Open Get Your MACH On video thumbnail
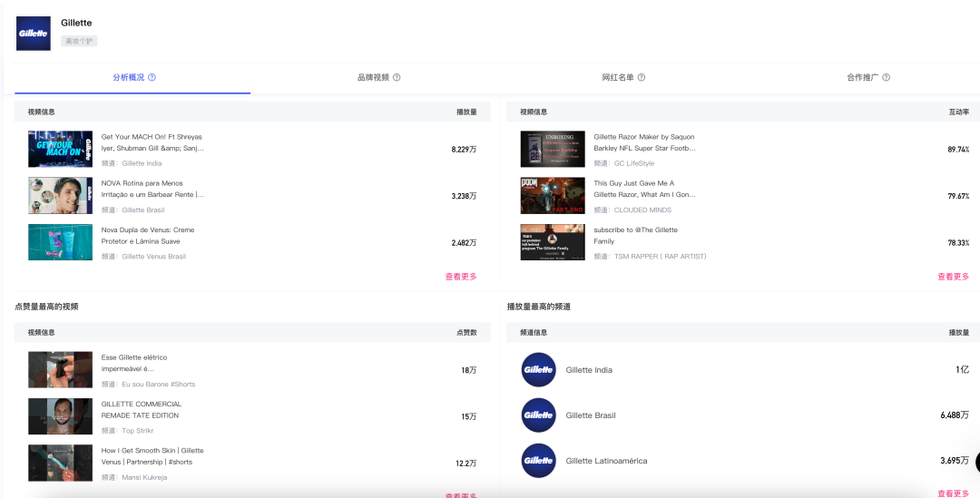The width and height of the screenshot is (980, 498). (x=60, y=149)
